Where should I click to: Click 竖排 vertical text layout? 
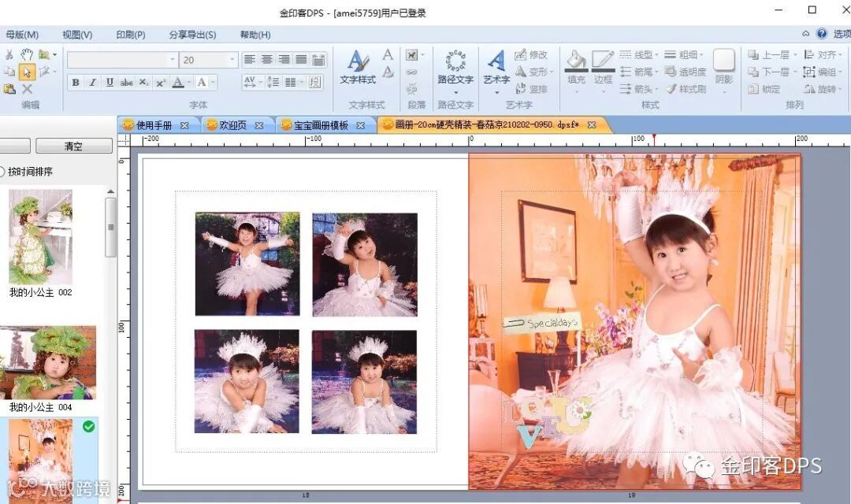pos(531,88)
